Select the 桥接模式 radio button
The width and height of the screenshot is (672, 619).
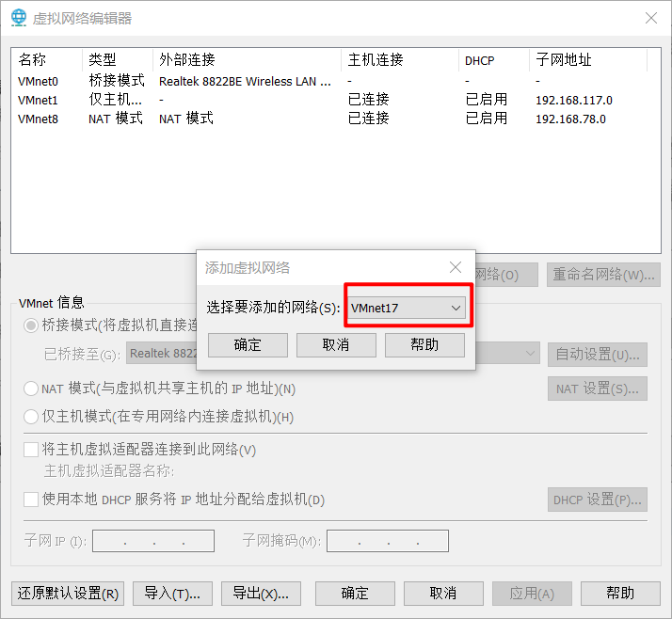point(32,325)
